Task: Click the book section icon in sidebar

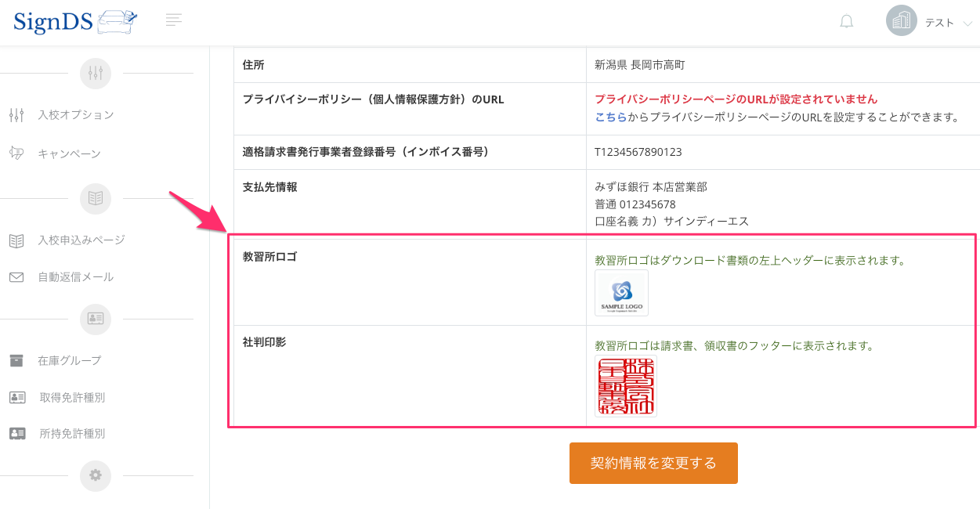Action: [96, 199]
